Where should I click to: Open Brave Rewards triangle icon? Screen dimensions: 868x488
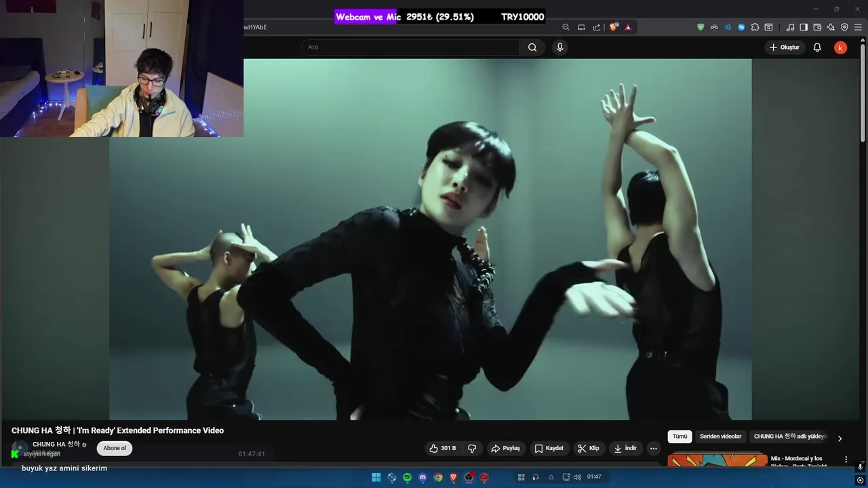point(628,27)
